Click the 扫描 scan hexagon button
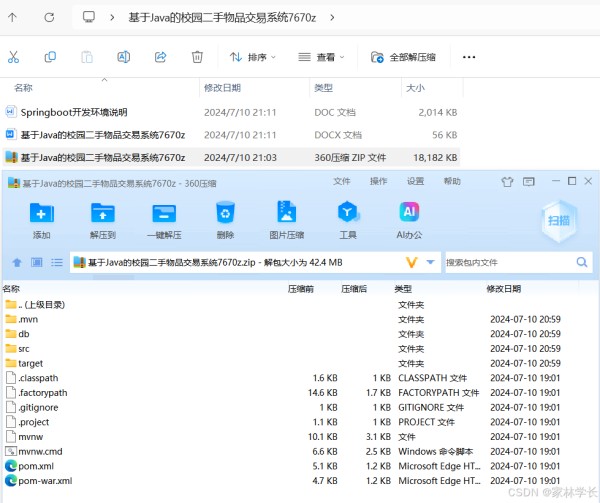 [x=559, y=221]
